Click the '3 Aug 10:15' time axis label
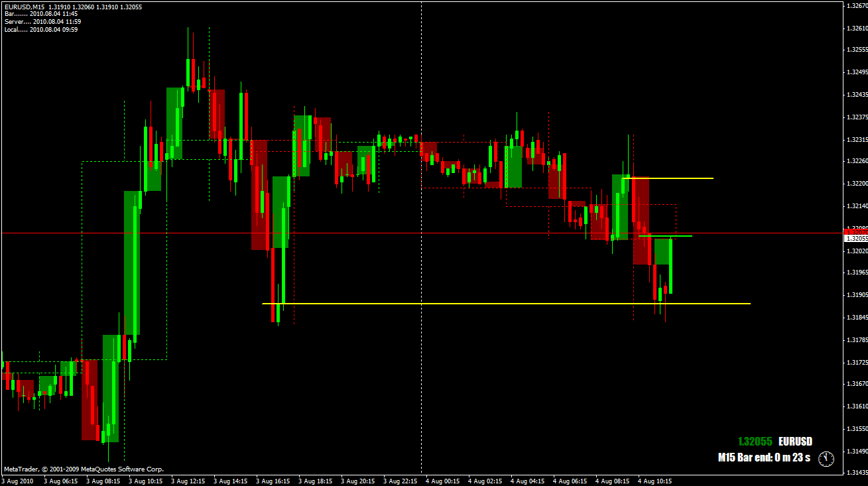Image resolution: width=868 pixels, height=486 pixels. (x=147, y=481)
